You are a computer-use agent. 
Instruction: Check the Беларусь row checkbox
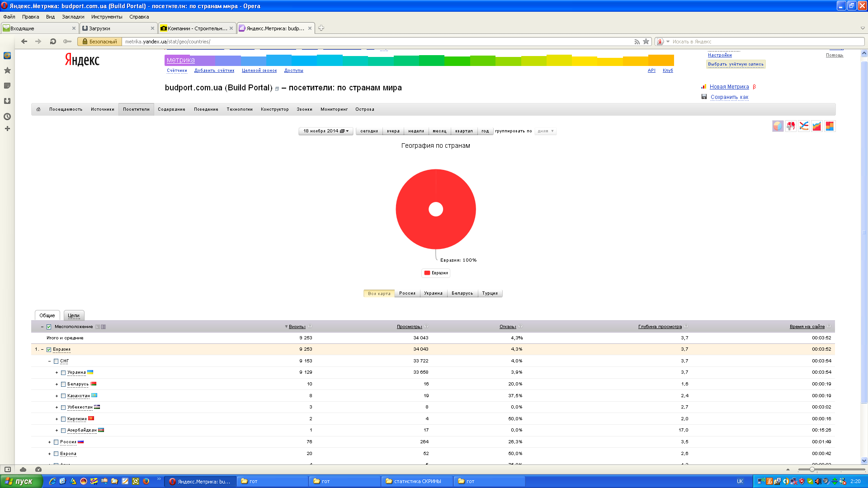click(63, 385)
